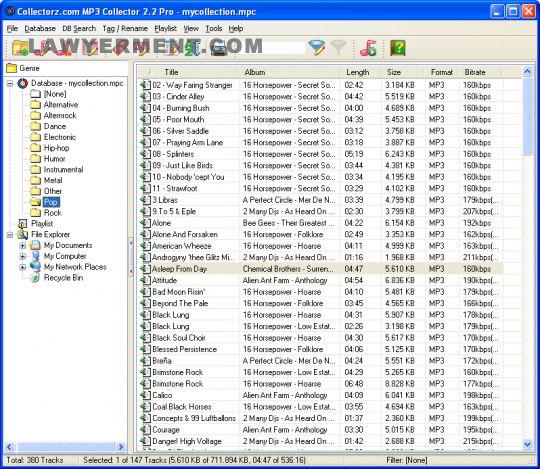
Task: Open the Genre grouping selector header
Action: click(66, 68)
